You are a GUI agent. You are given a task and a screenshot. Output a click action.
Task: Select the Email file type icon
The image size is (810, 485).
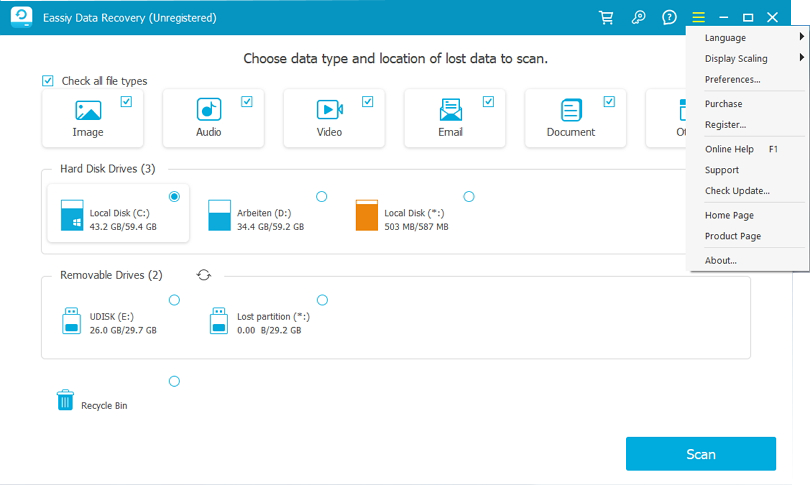coord(450,109)
